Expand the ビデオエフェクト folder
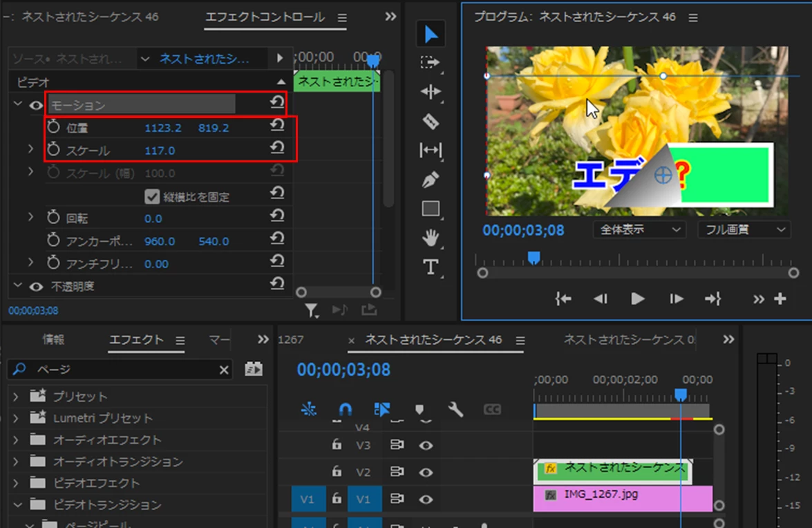 click(15, 484)
